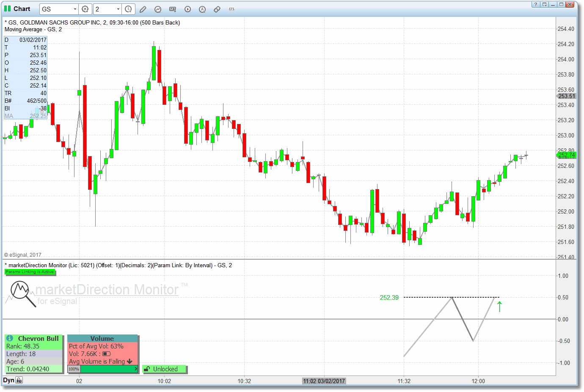Click the chart title GS, GOLDMAN SACHS text
The height and width of the screenshot is (392, 584).
(92, 22)
